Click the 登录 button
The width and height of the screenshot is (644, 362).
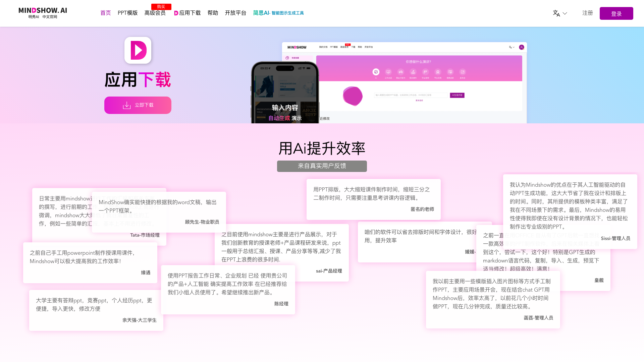(x=616, y=13)
